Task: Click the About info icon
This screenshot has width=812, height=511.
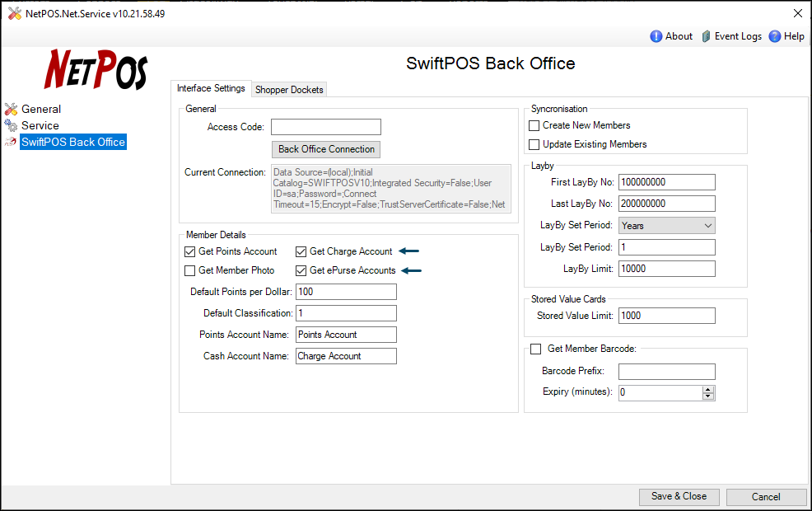Action: 656,36
